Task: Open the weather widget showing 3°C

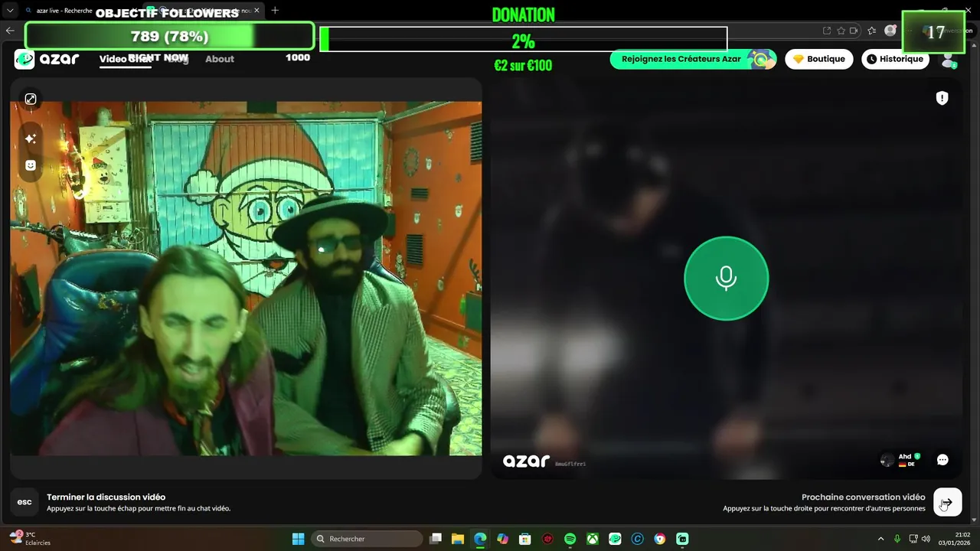Action: pyautogui.click(x=31, y=539)
